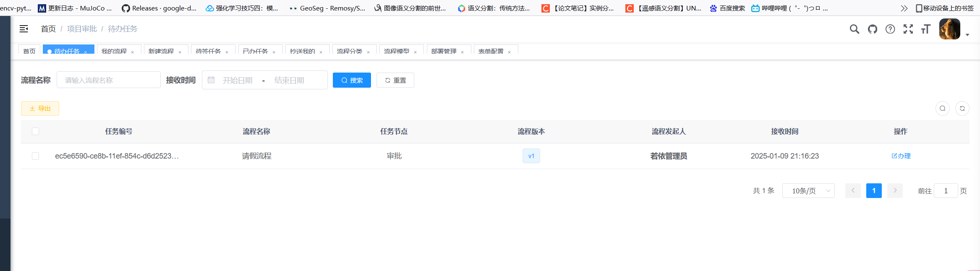Hide search bar using round magnifier icon

click(x=943, y=109)
